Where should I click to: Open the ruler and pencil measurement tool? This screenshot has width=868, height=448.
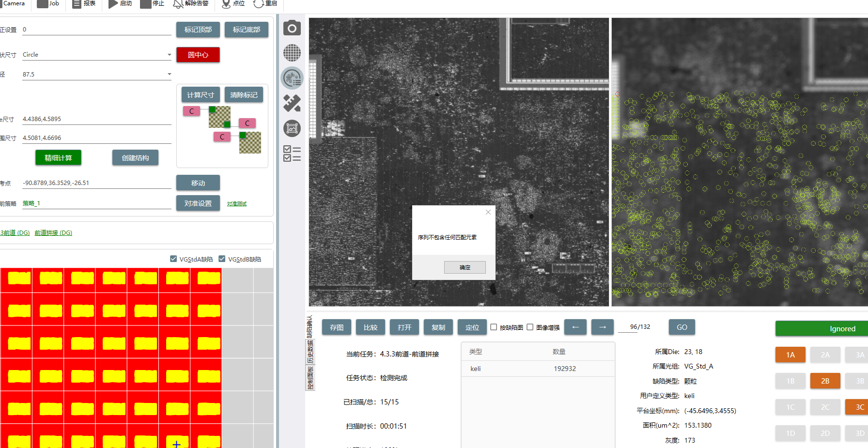tap(292, 103)
